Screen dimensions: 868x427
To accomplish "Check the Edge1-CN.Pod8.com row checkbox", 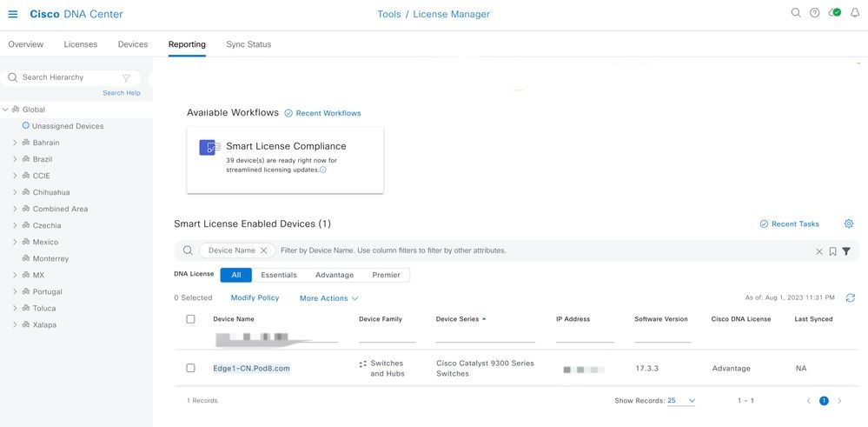I will 190,368.
